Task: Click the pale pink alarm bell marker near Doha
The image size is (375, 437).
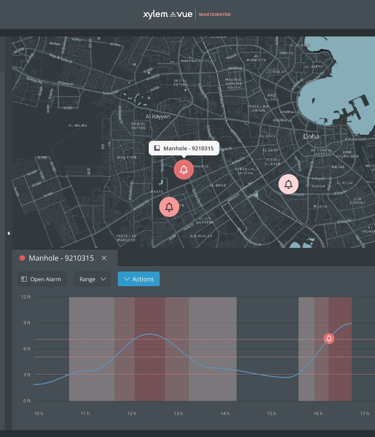Action: [289, 184]
